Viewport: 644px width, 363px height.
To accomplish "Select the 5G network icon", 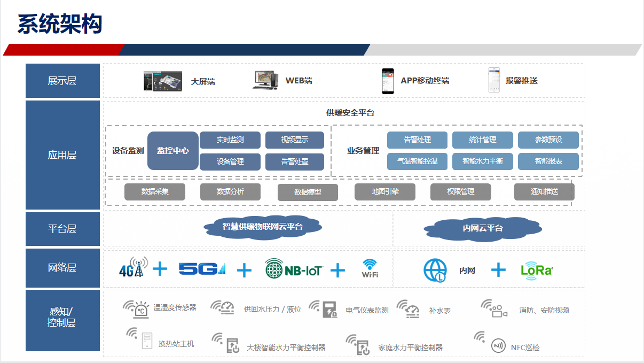I will (202, 268).
